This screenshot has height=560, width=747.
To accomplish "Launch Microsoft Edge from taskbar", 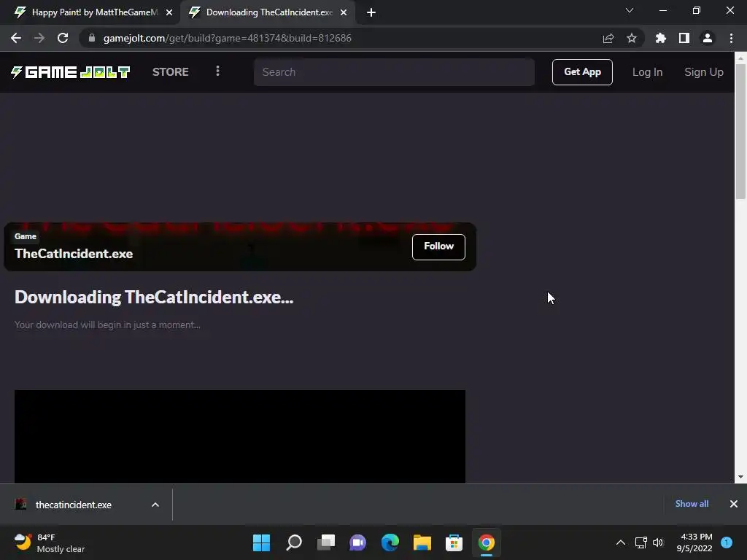I will [x=390, y=542].
